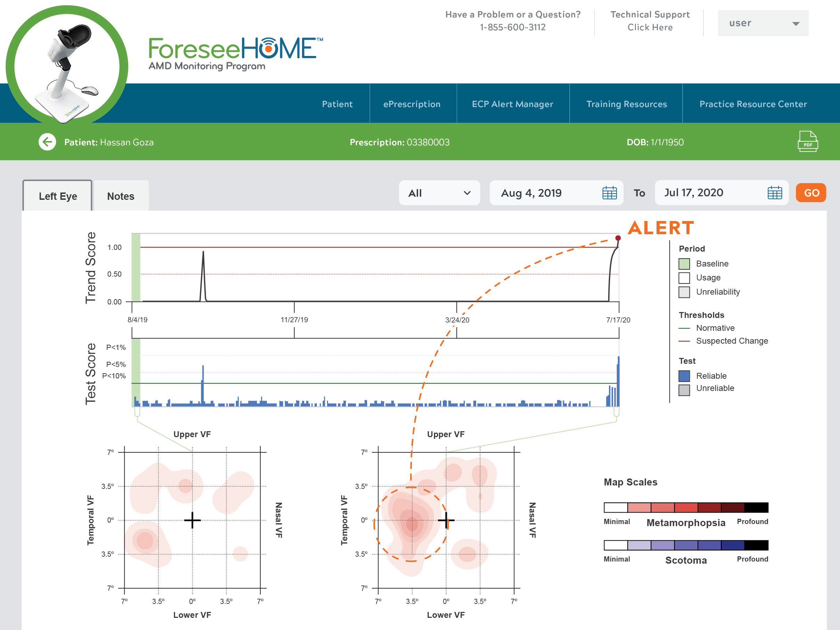Click the PDF export icon
Viewport: 840px width, 630px height.
pyautogui.click(x=808, y=142)
